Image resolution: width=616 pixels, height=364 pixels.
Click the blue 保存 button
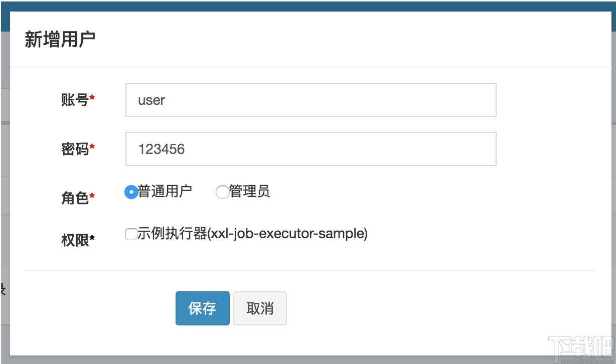[202, 308]
